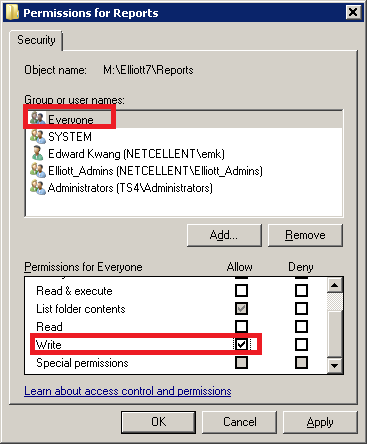
Task: Enable Allow for Read & execute
Action: (x=241, y=290)
